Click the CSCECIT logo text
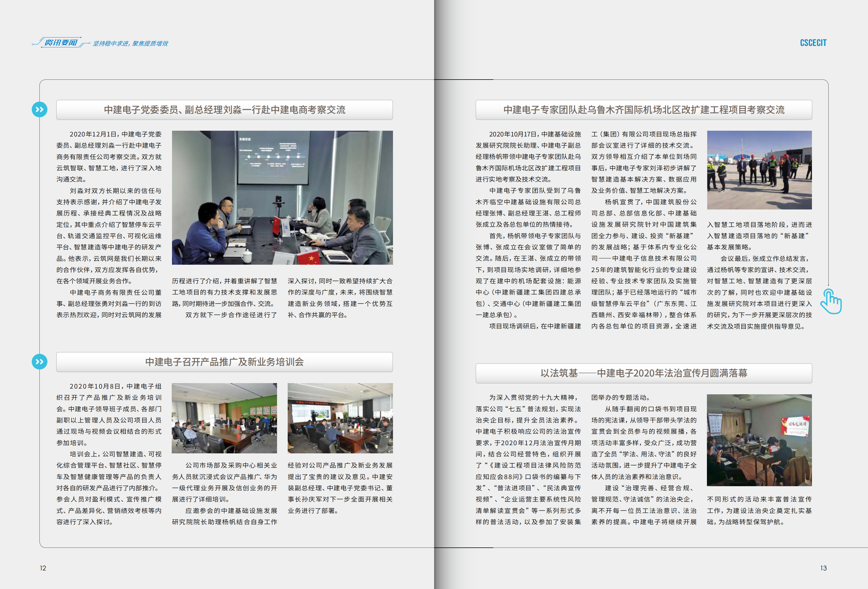 click(x=813, y=43)
